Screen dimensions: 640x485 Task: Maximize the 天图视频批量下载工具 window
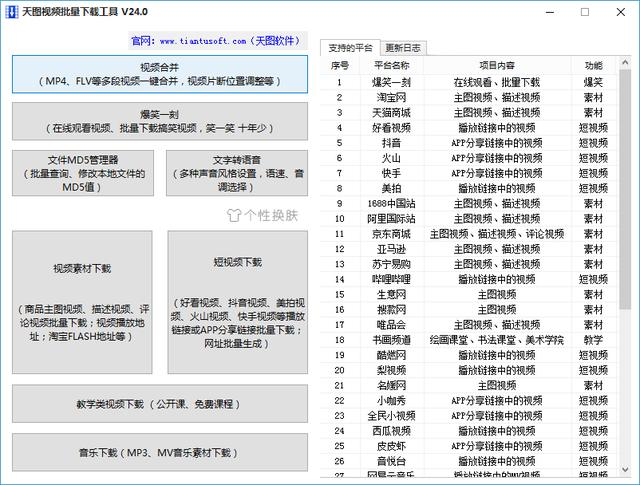pyautogui.click(x=585, y=12)
